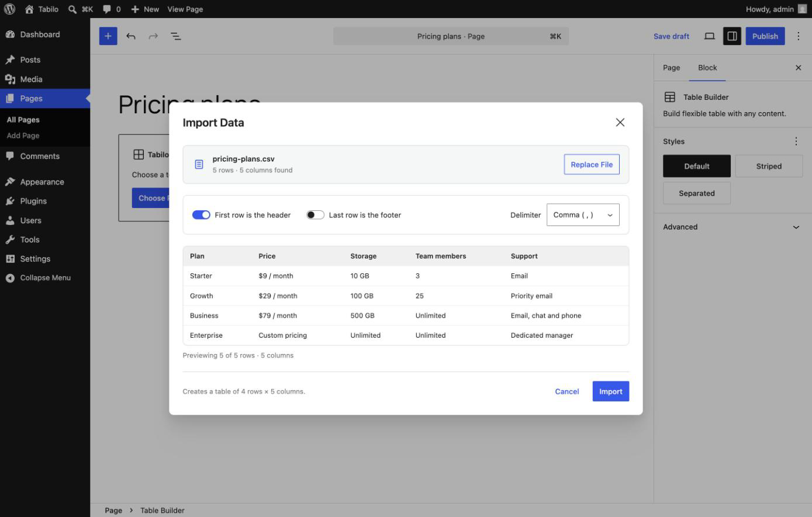Toggle the settings sidebar icon

[x=732, y=36]
